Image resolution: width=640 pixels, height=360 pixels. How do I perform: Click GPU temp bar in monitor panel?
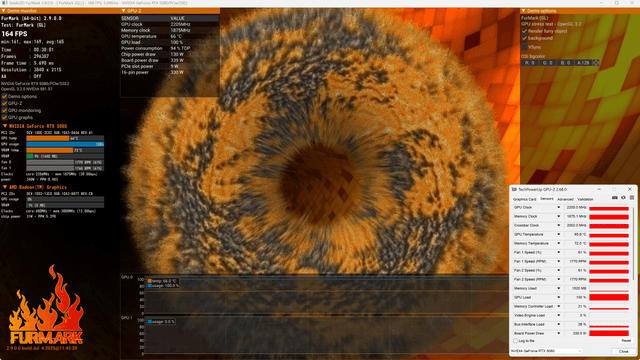point(65,138)
